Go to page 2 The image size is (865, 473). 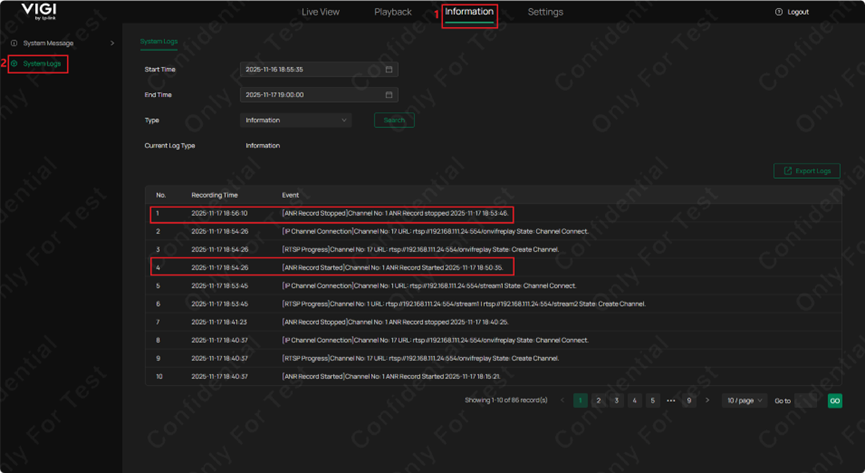(599, 401)
